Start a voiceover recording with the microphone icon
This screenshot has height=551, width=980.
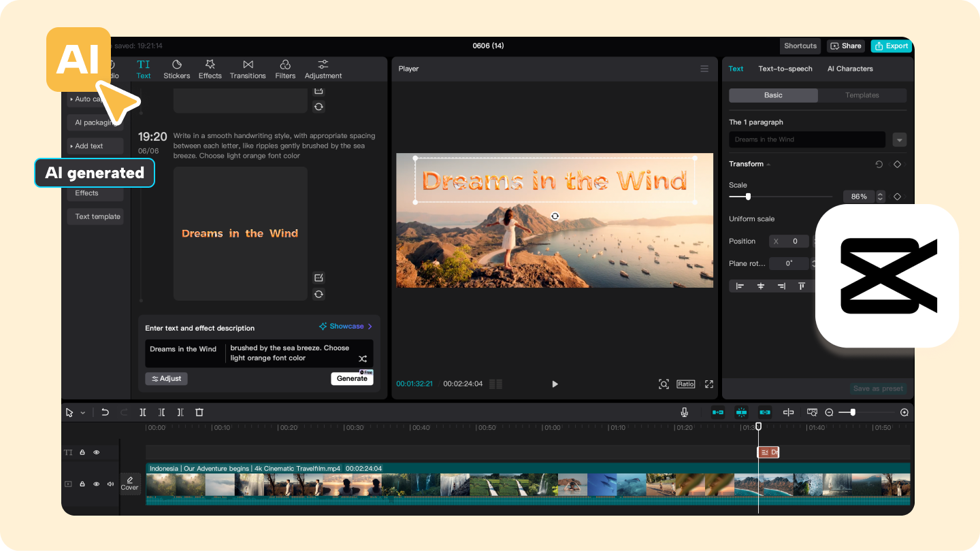pos(684,412)
